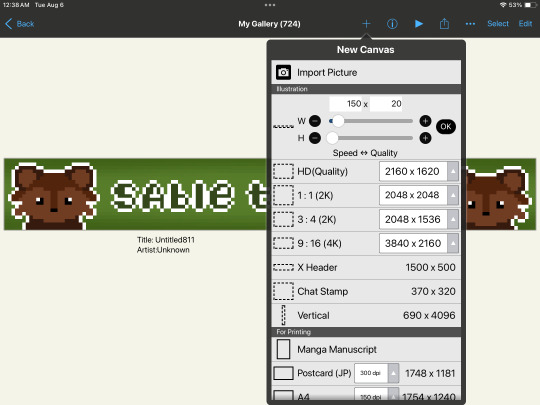Image resolution: width=540 pixels, height=405 pixels.
Task: Click the 3840 x 2160 size value
Action: 413,243
